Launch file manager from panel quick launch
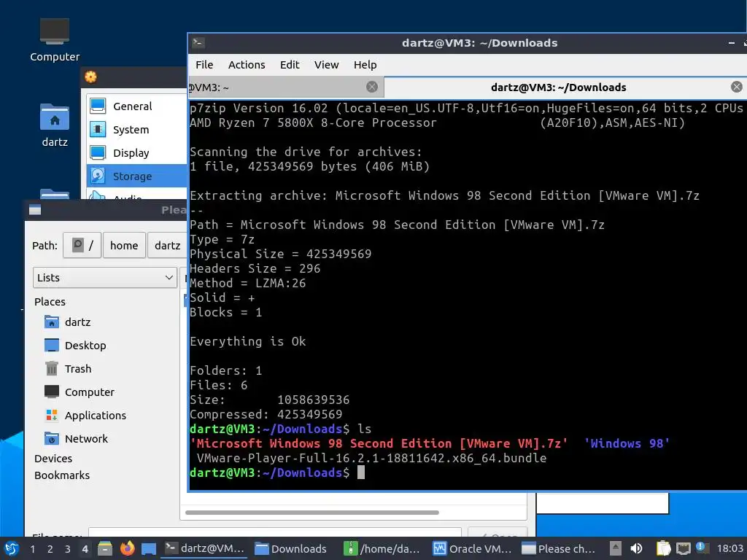 [x=105, y=548]
